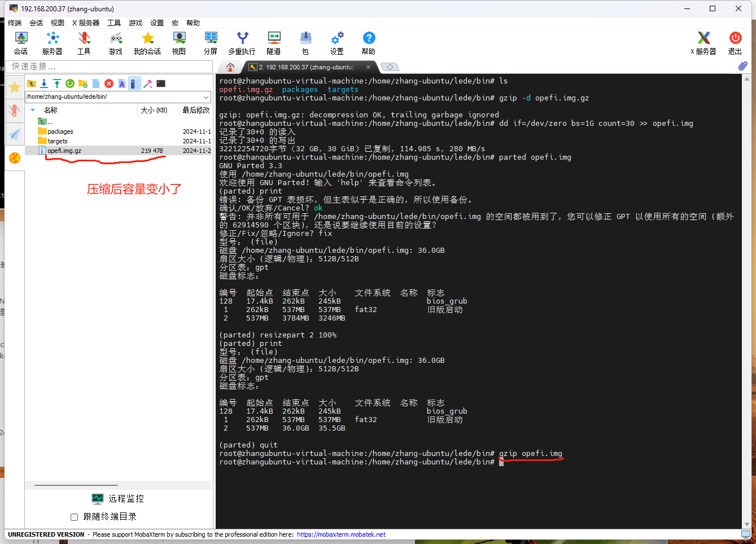
Task: Open the 帮助 (Help) question-mark toolbar icon
Action: [x=369, y=43]
